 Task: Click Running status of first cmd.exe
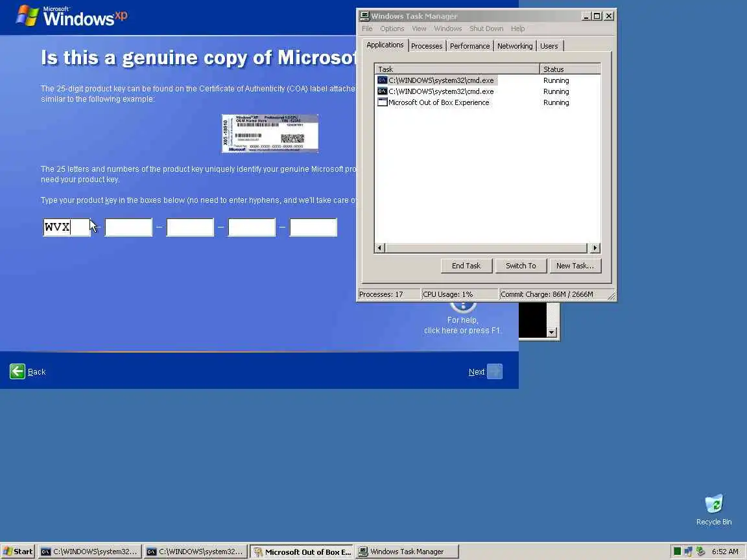556,80
